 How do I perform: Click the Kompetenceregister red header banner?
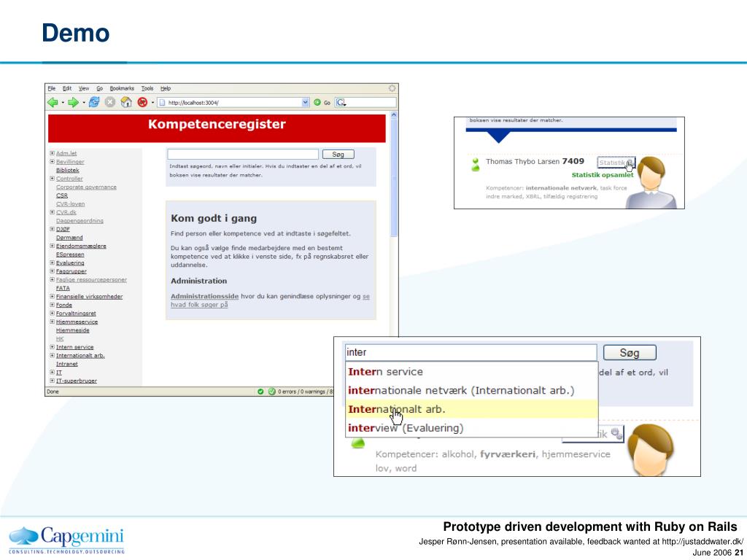[x=217, y=128]
